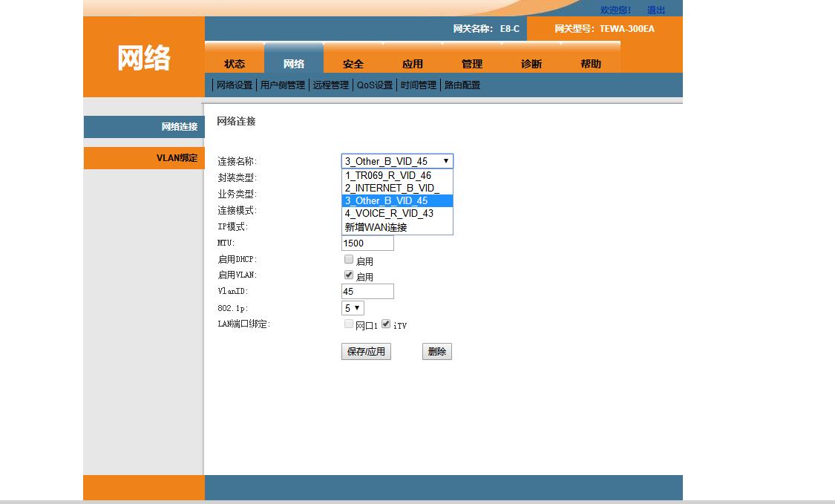Open the 802.1p priority dropdown
835x504 pixels.
[353, 307]
